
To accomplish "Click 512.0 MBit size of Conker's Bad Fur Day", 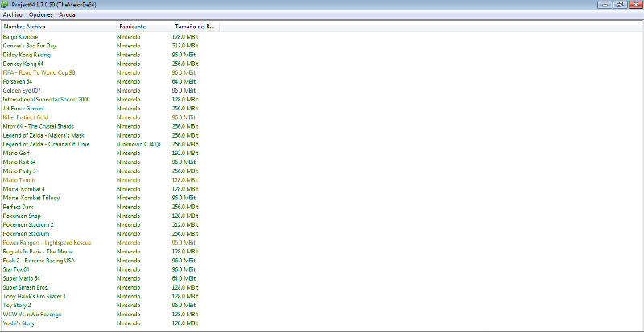I will coord(185,46).
